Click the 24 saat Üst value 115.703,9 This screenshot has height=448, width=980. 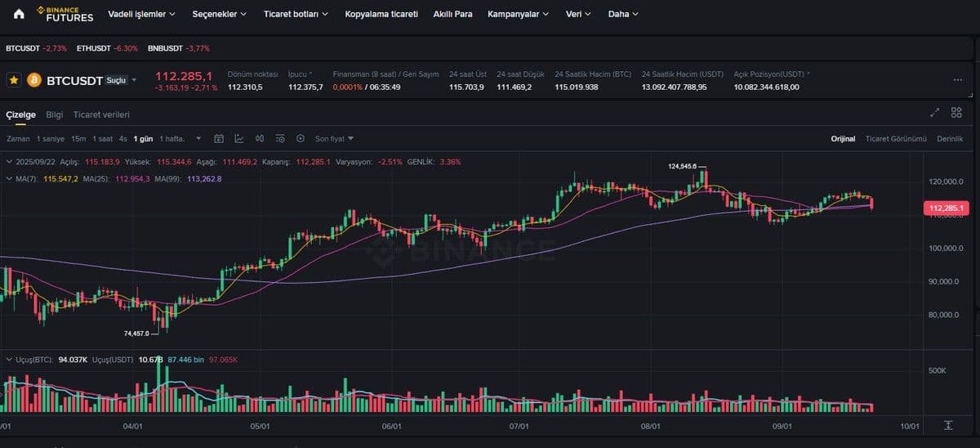[x=466, y=87]
